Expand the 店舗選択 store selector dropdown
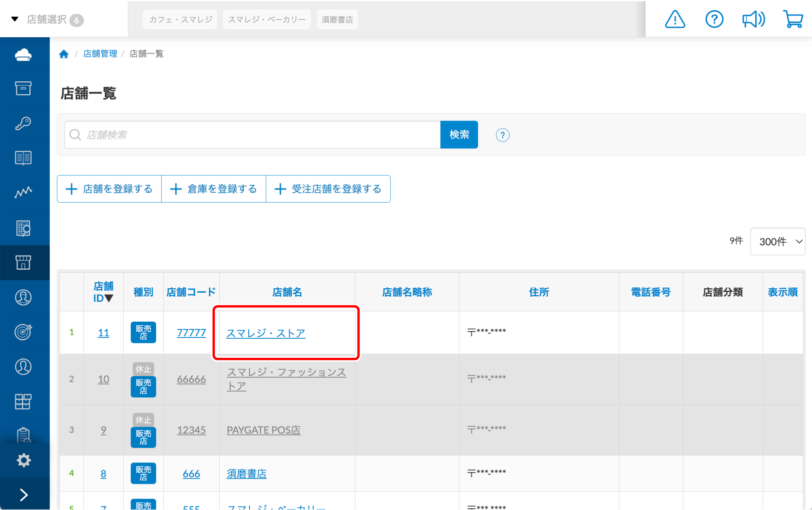812x510 pixels. coord(47,19)
